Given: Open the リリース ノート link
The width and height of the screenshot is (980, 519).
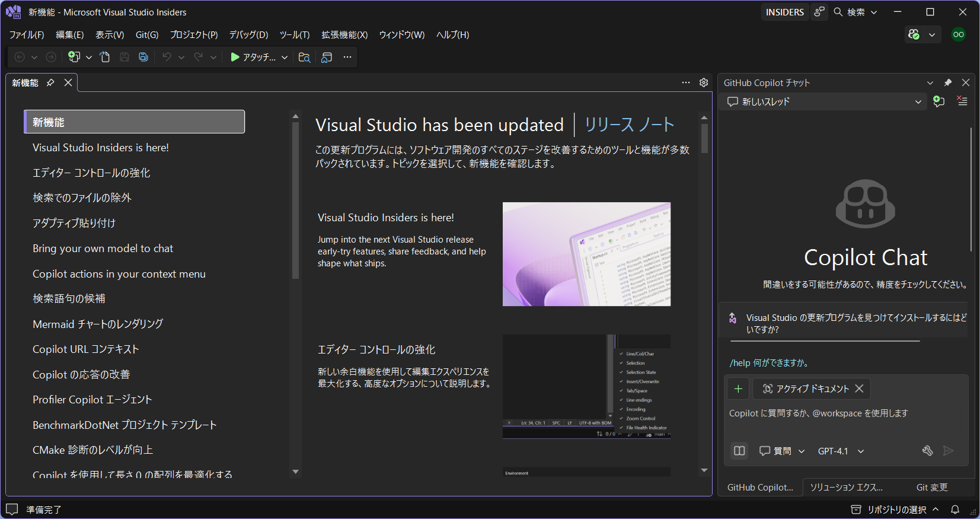Looking at the screenshot, I should click(630, 125).
